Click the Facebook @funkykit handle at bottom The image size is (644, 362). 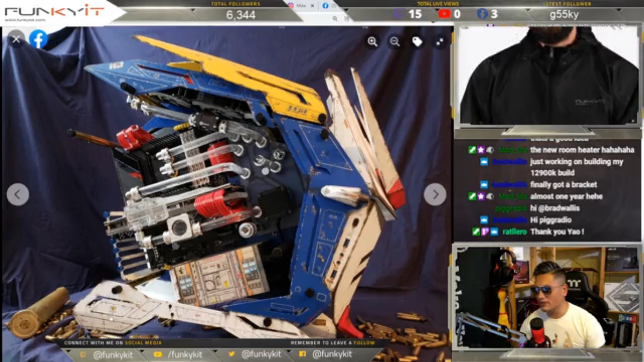click(x=332, y=354)
